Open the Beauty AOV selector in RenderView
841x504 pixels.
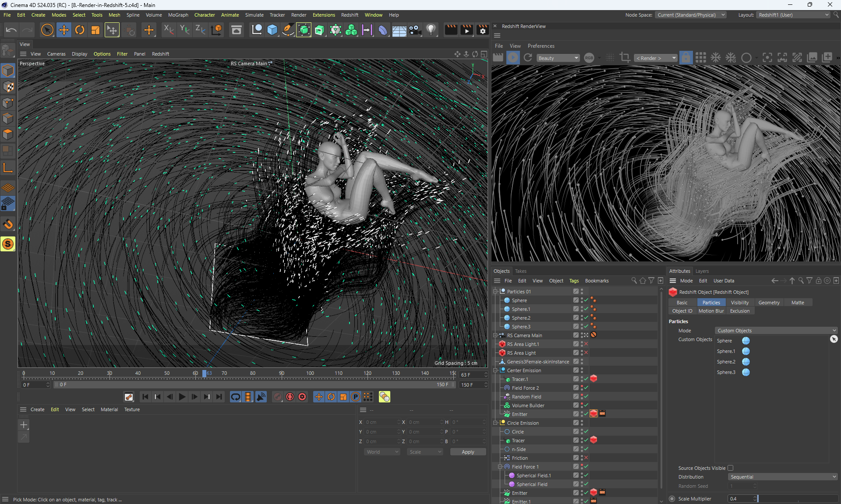coord(558,58)
